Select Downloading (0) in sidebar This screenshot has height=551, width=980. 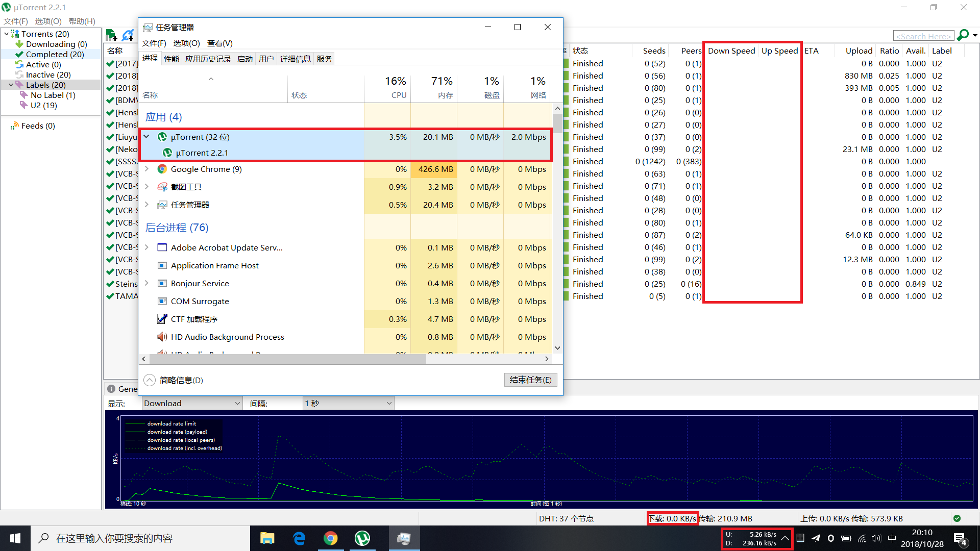[56, 44]
